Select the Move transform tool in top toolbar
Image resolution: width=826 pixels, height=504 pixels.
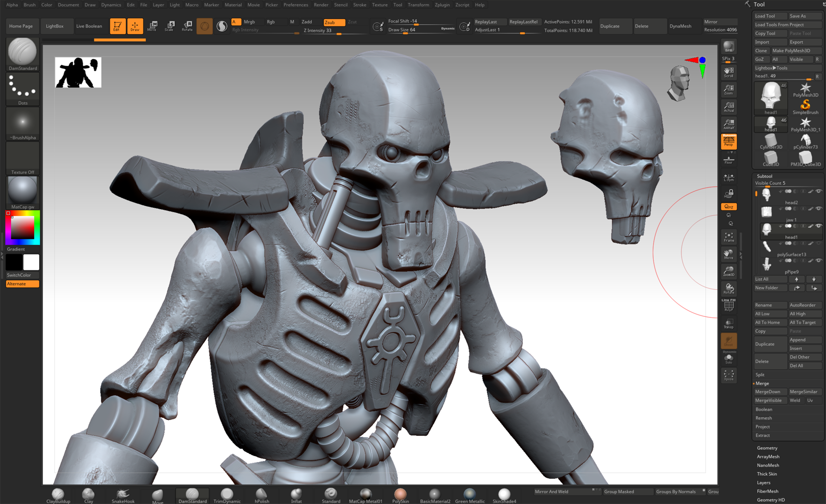(x=152, y=26)
